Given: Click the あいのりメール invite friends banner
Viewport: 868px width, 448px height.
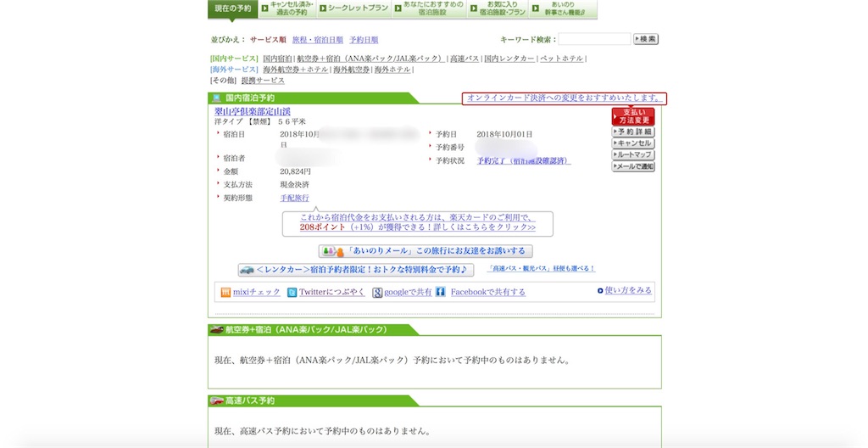Looking at the screenshot, I should (x=426, y=251).
